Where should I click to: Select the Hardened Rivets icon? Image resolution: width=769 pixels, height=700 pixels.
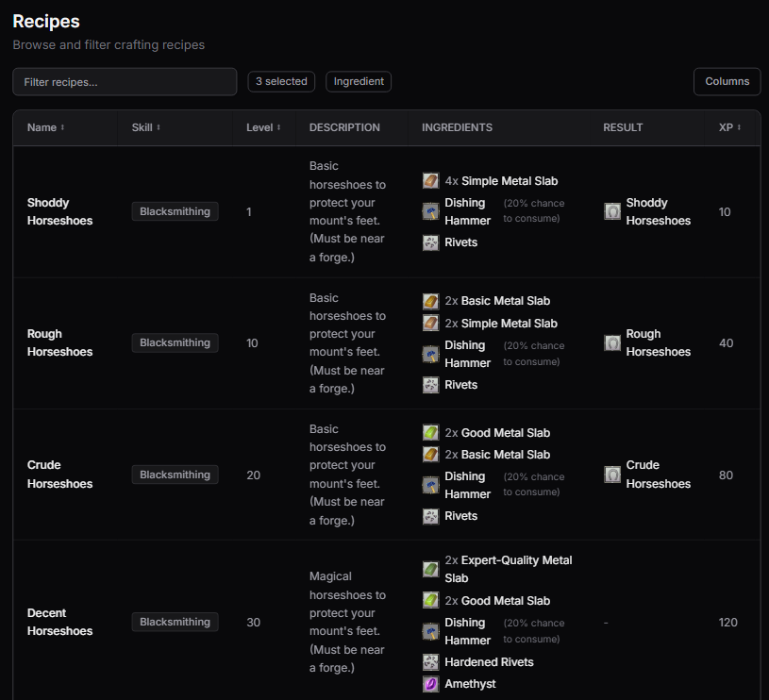[x=430, y=661]
